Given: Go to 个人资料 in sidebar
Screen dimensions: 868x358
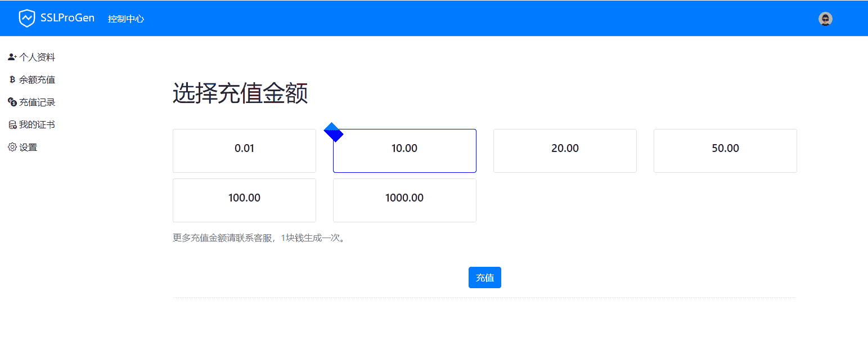Looking at the screenshot, I should pos(37,57).
